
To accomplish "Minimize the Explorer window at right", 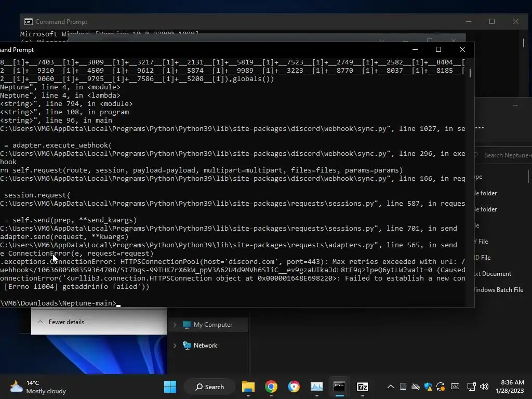I will (x=515, y=105).
